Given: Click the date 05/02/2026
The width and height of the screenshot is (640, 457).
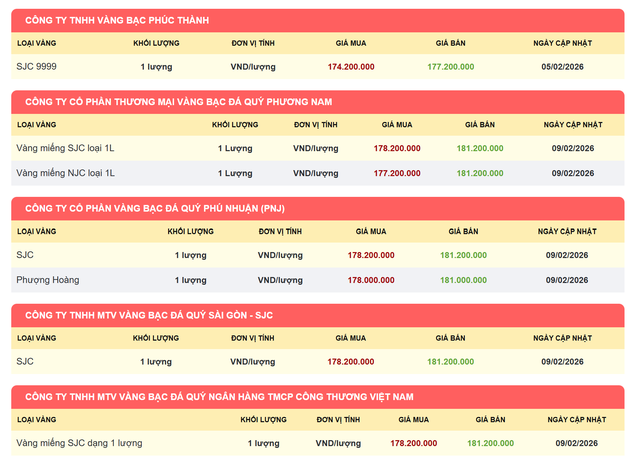Looking at the screenshot, I should click(x=564, y=66).
